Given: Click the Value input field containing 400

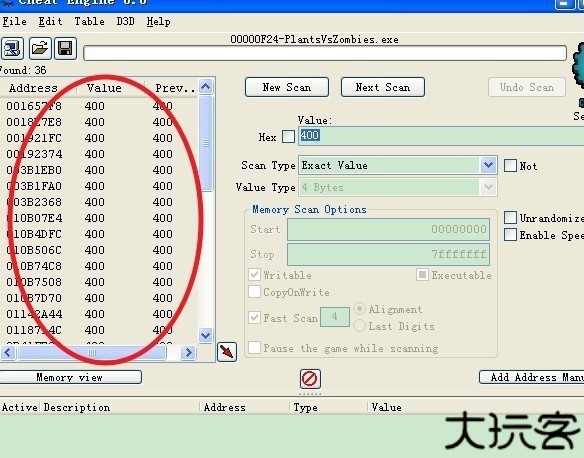Looking at the screenshot, I should (x=441, y=136).
